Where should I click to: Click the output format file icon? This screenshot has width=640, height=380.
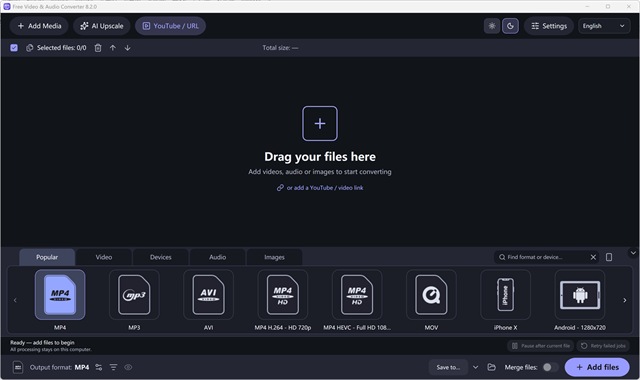pos(18,367)
